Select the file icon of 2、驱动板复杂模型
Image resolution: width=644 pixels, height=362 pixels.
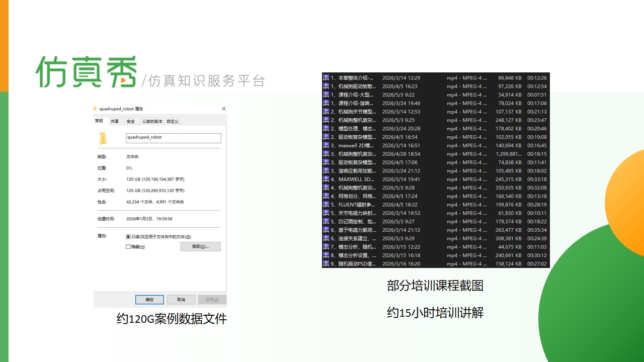point(326,137)
